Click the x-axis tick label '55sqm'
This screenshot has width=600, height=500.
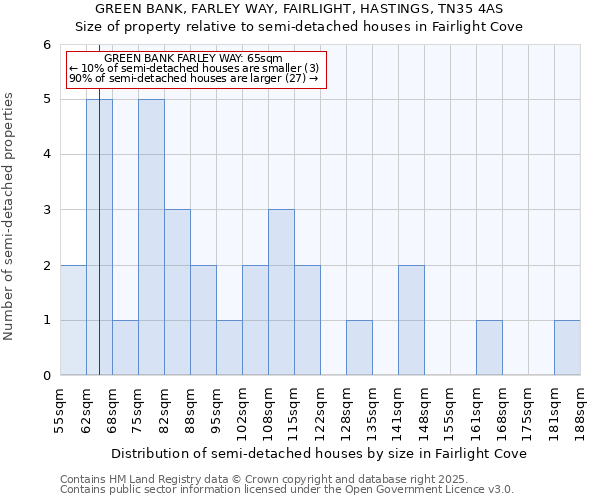59,411
